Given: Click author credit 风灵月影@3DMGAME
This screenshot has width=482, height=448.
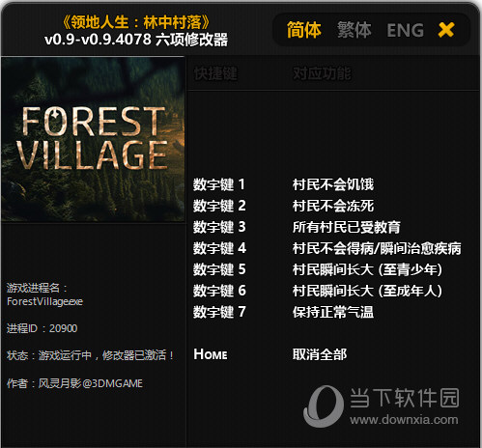Looking at the screenshot, I should 91,383.
